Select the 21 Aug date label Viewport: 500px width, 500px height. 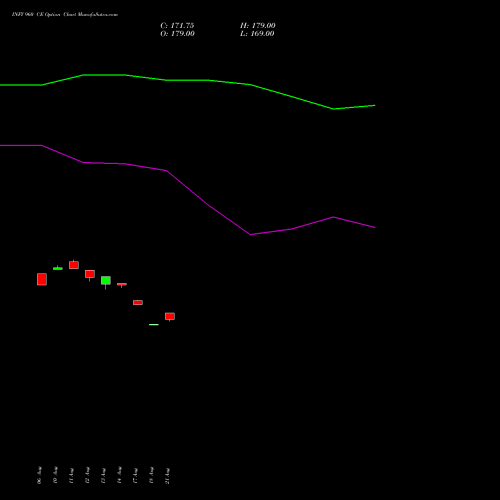coord(167,475)
